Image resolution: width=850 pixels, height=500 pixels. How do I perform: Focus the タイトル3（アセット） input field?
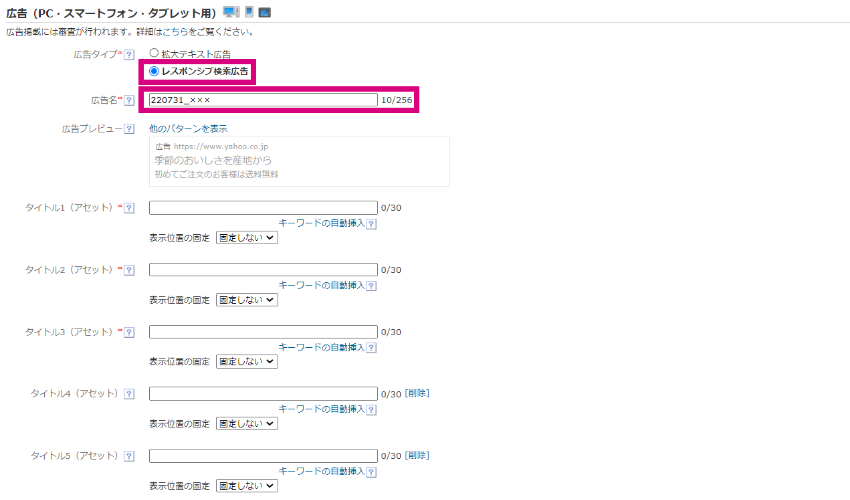click(263, 332)
